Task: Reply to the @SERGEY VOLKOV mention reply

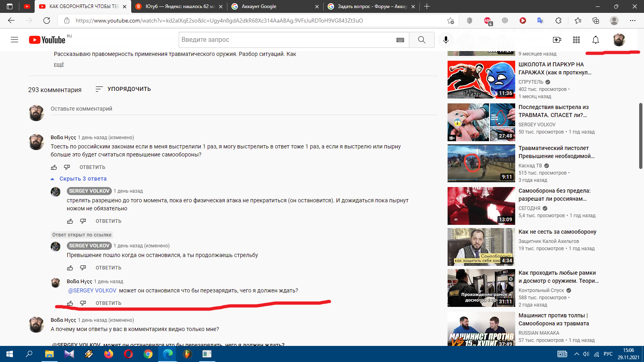Action: pos(108,303)
